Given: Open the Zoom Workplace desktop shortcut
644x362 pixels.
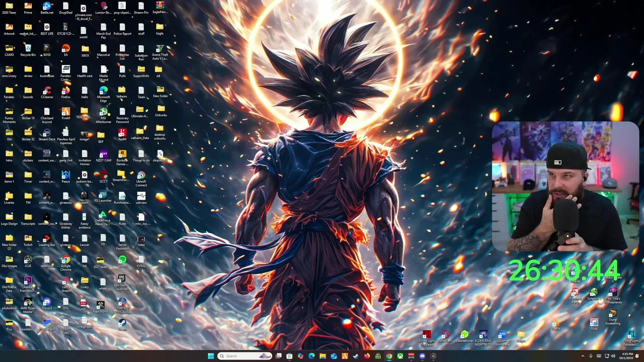Looking at the screenshot, I should (502, 338).
